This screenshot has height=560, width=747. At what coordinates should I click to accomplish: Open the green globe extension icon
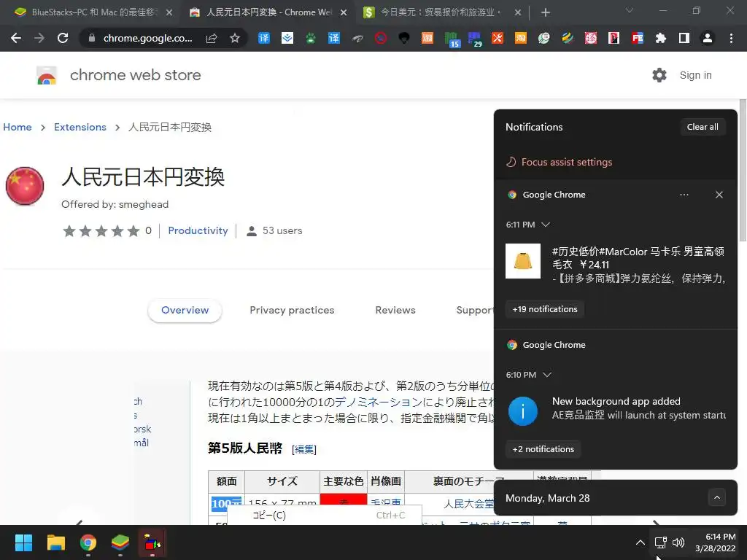[544, 38]
